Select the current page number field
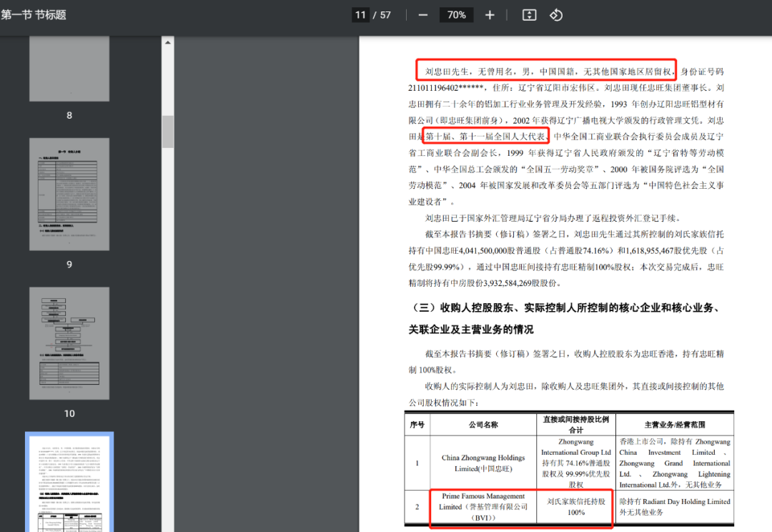This screenshot has width=772, height=532. [x=361, y=15]
